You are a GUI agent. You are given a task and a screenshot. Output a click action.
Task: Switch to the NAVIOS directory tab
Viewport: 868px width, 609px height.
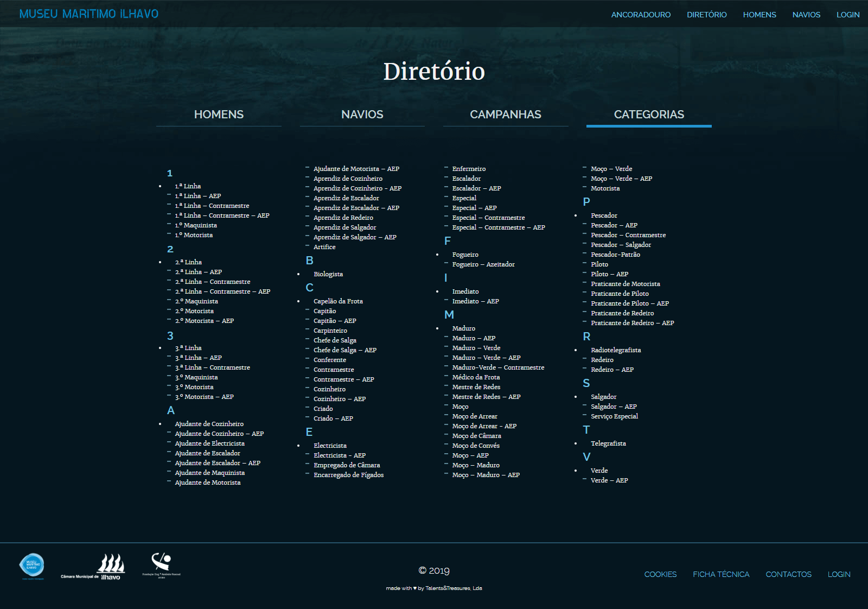[362, 115]
